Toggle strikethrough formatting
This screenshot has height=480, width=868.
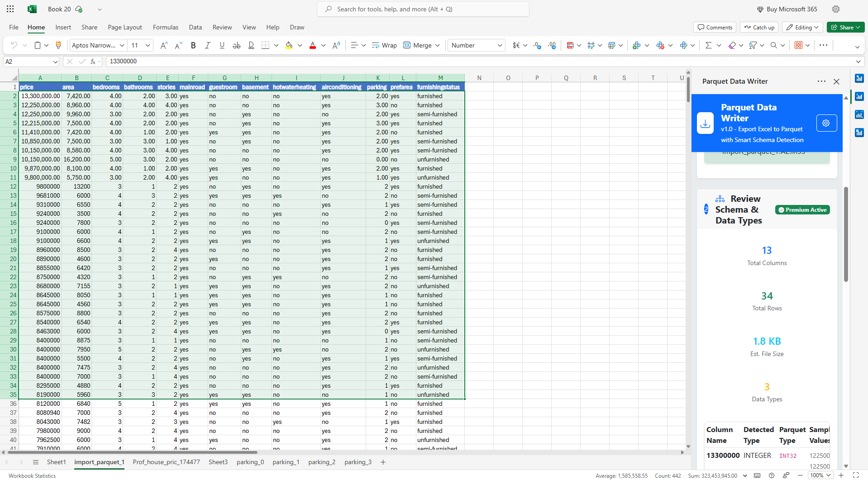coord(236,45)
